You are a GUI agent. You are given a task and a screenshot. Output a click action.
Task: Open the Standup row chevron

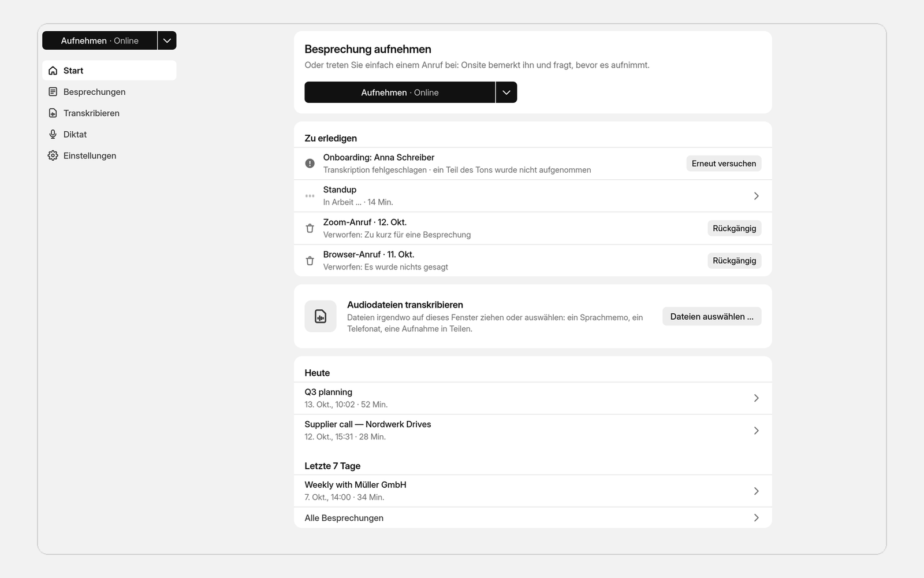point(757,196)
